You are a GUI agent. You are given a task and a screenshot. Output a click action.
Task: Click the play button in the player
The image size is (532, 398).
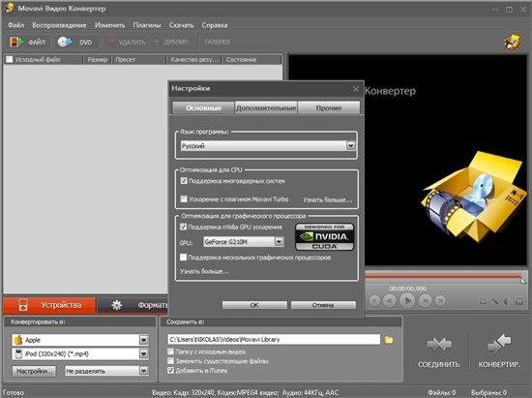[x=407, y=300]
